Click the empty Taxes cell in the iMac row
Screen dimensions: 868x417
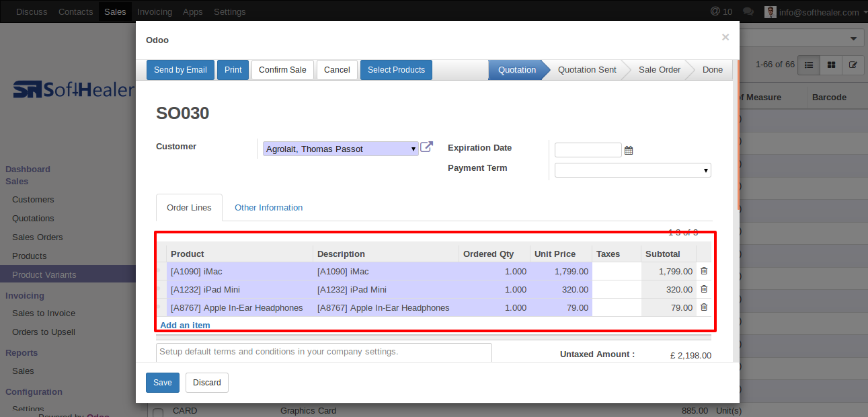(x=617, y=272)
